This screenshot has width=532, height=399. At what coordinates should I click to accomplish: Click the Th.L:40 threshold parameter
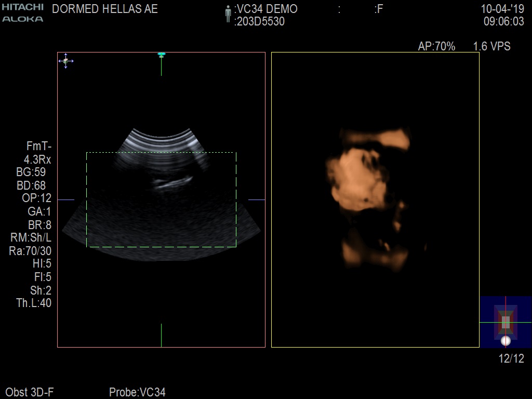(34, 303)
